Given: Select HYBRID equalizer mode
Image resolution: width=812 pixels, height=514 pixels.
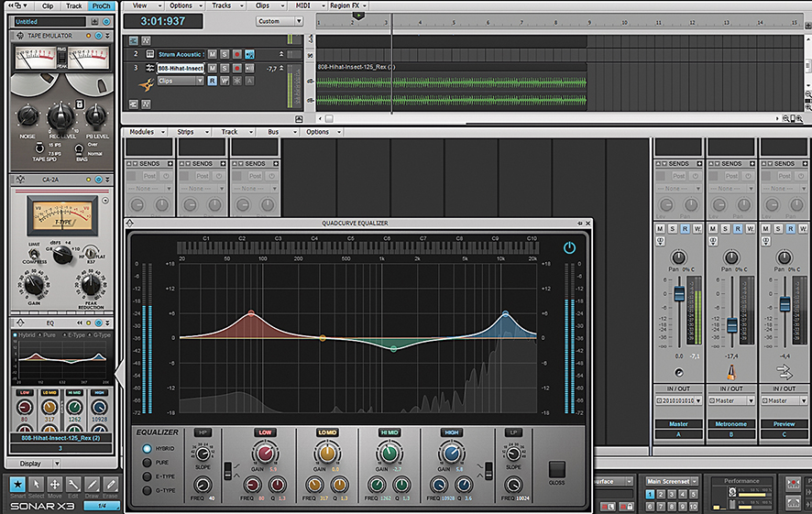Looking at the screenshot, I should 147,449.
